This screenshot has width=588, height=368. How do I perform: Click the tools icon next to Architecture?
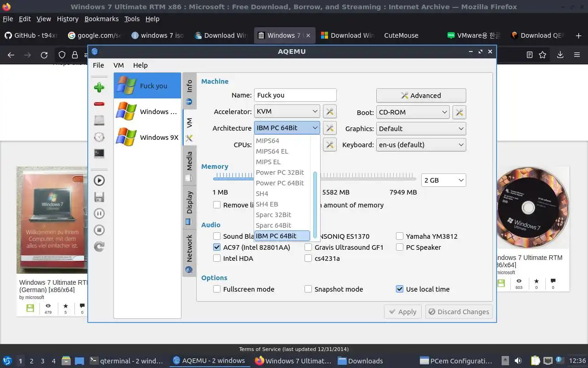point(329,128)
